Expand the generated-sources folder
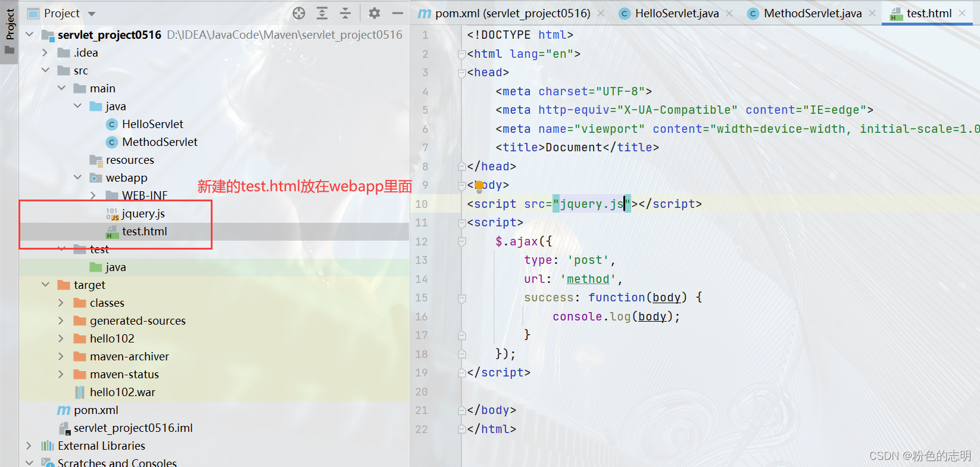Screen dimensions: 980x467 pyautogui.click(x=61, y=320)
